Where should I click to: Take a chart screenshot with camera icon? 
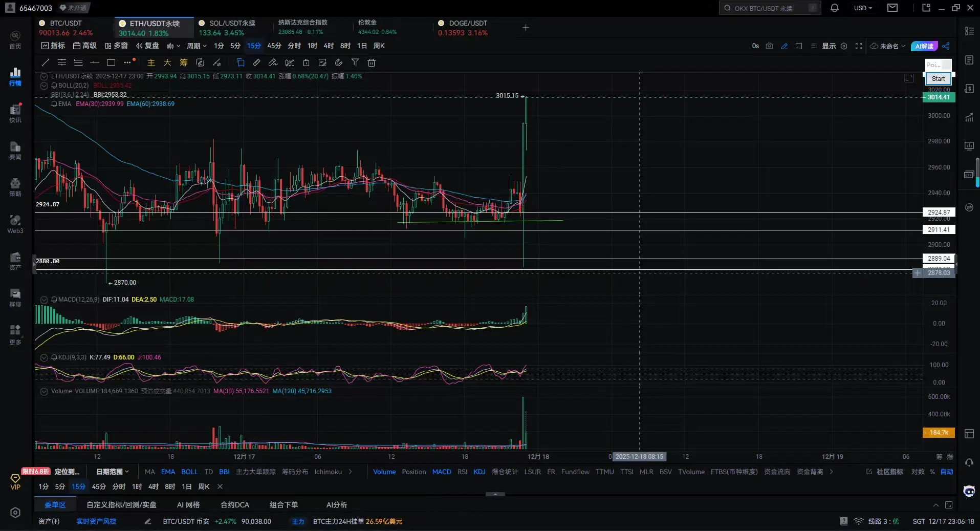(x=769, y=46)
